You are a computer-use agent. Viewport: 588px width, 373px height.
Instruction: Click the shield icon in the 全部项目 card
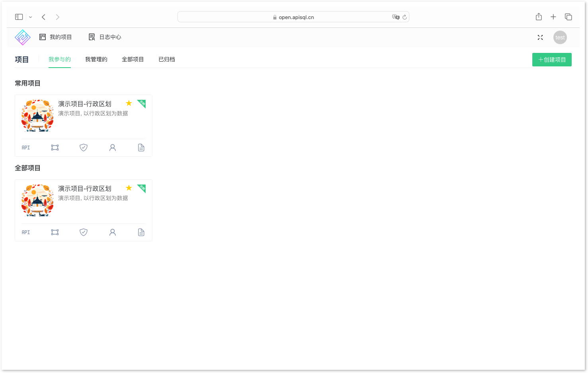click(x=84, y=232)
